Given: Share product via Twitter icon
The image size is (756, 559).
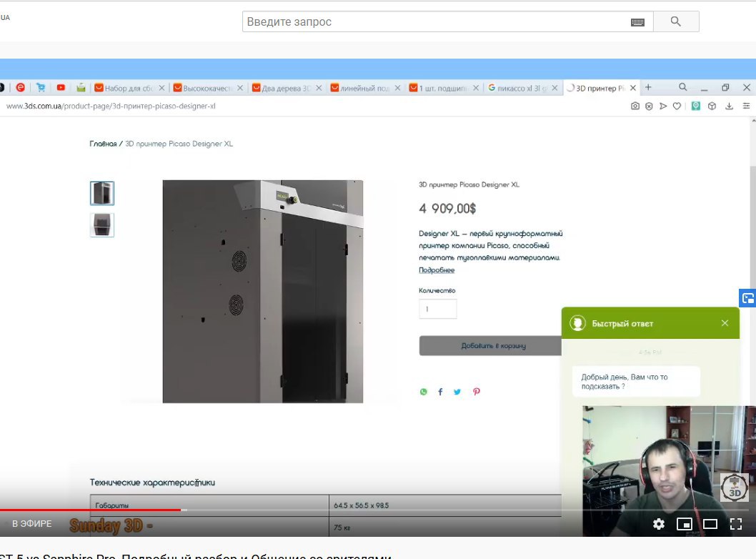Looking at the screenshot, I should point(457,392).
